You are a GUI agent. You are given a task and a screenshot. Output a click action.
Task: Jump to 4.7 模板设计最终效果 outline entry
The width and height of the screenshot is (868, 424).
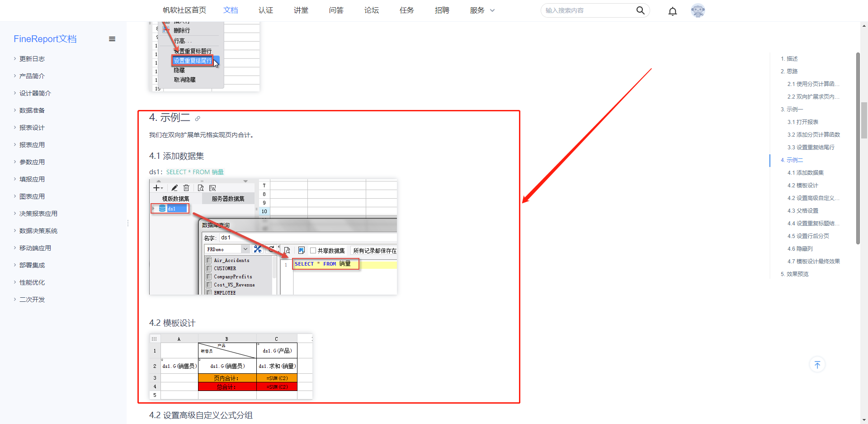tap(814, 262)
